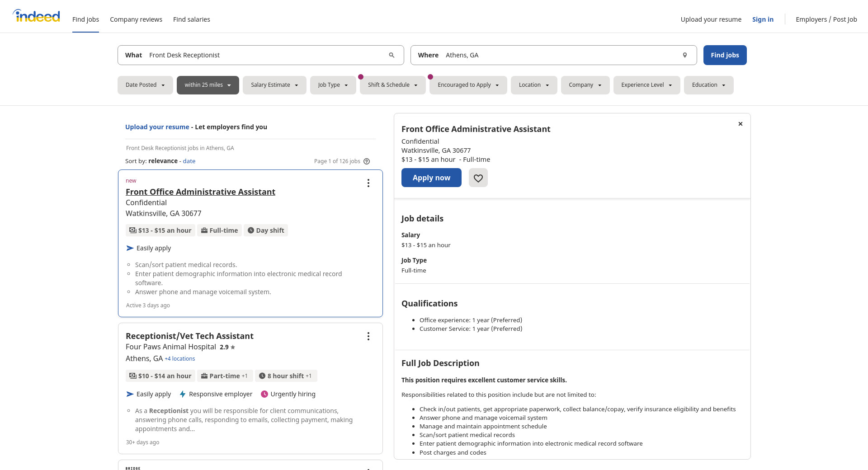Expand the Salary Estimate filter
868x470 pixels.
(274, 85)
